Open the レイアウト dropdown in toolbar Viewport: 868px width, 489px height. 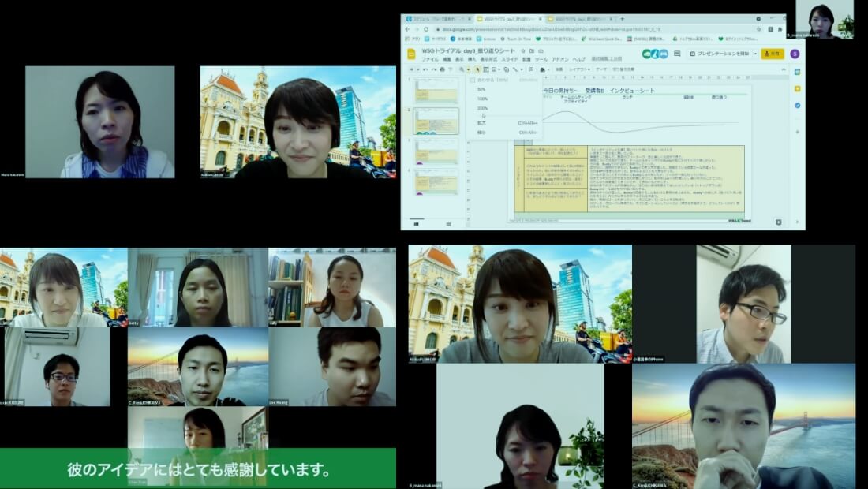[578, 69]
